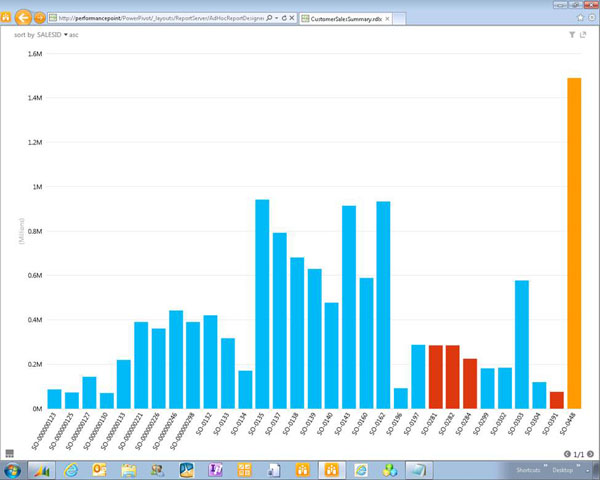Viewport: 600px width, 480px height.
Task: Pop out the chart with expand icon
Action: (x=583, y=35)
